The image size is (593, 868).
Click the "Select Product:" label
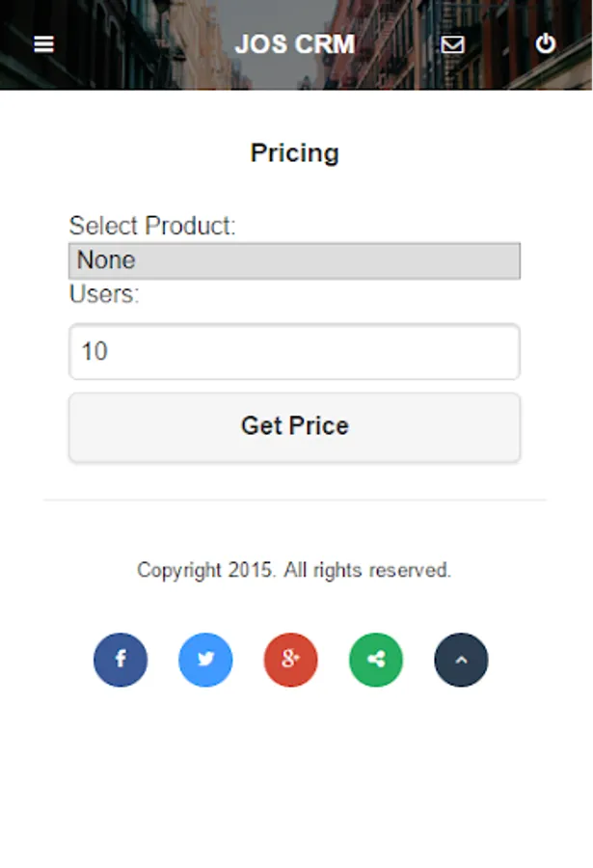[x=152, y=226]
